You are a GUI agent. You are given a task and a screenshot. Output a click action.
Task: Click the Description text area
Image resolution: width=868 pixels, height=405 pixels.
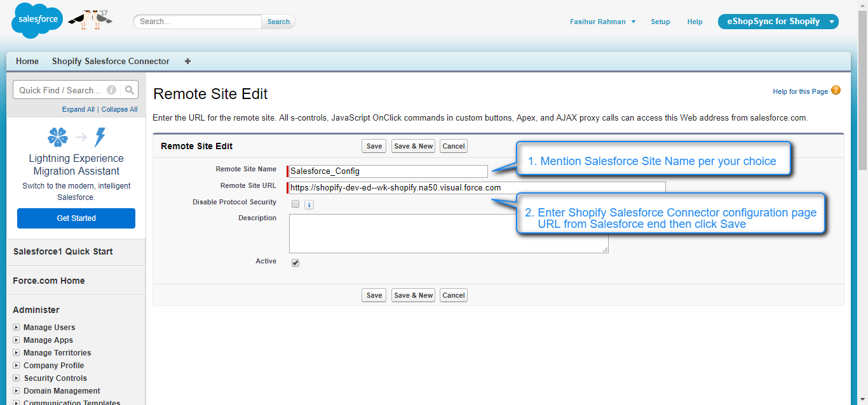[449, 234]
